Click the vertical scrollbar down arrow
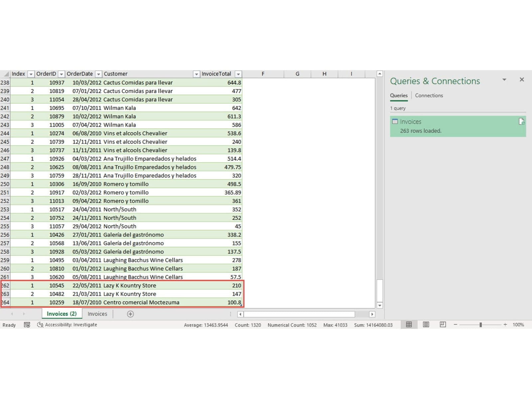 [x=380, y=305]
